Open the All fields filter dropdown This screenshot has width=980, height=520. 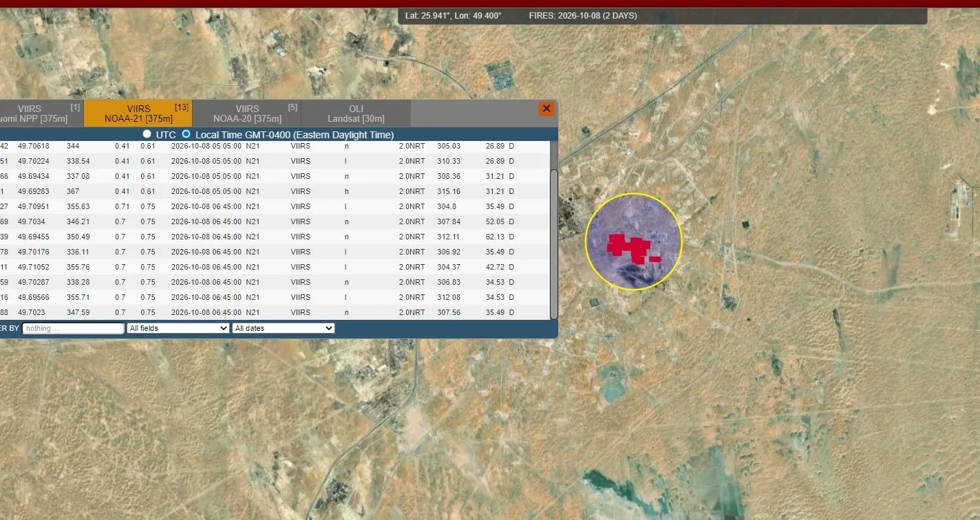178,328
